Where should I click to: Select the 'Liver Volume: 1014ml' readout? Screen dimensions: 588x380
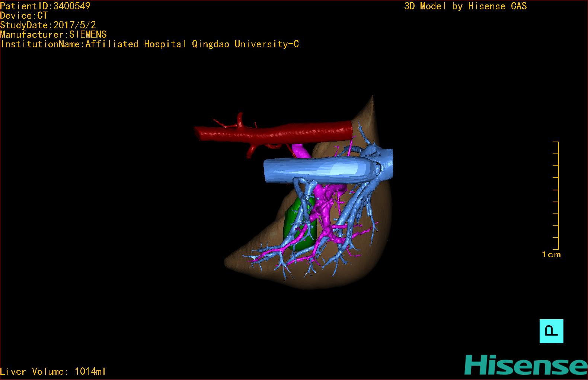click(53, 371)
